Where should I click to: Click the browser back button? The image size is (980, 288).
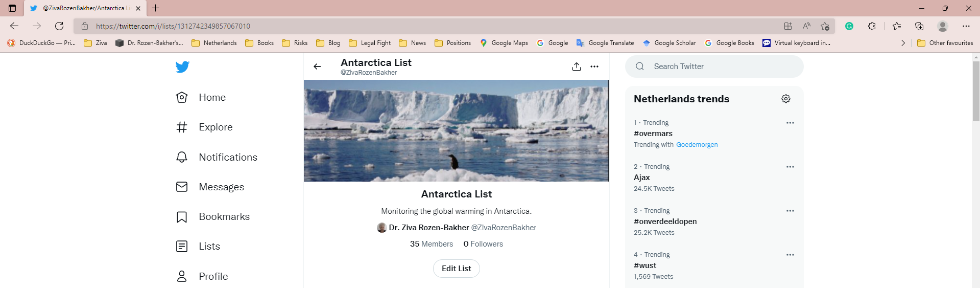click(14, 26)
